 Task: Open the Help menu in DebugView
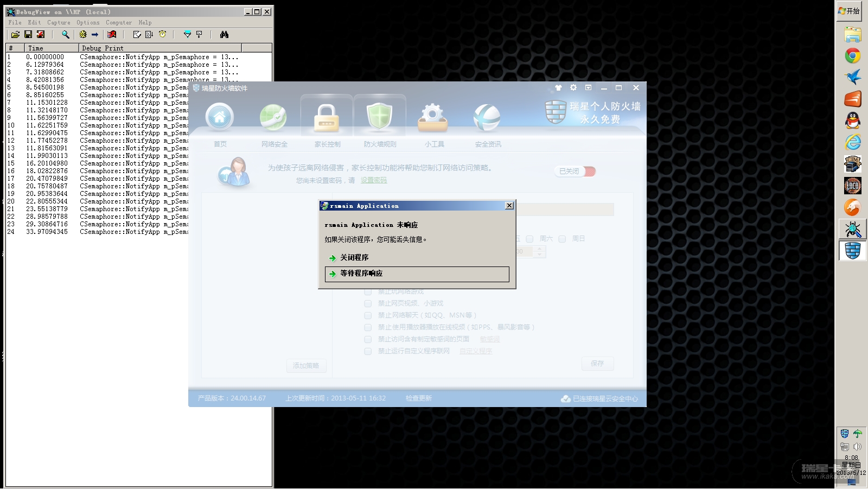(145, 22)
